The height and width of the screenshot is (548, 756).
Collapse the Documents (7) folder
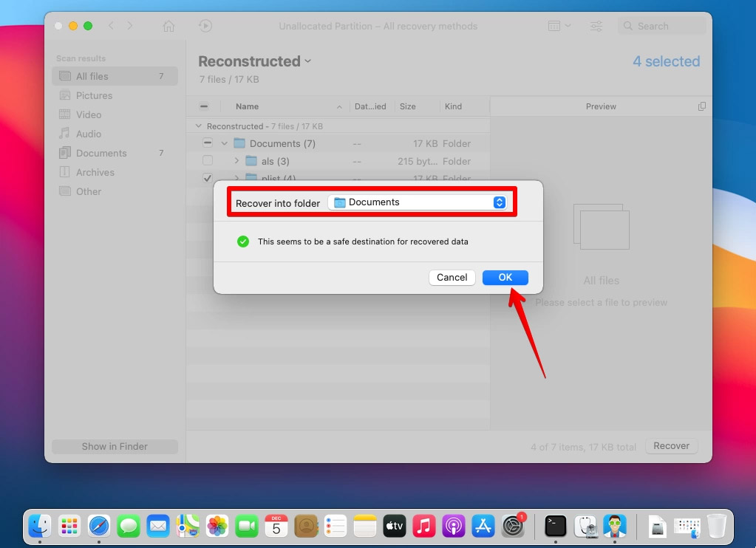(224, 143)
